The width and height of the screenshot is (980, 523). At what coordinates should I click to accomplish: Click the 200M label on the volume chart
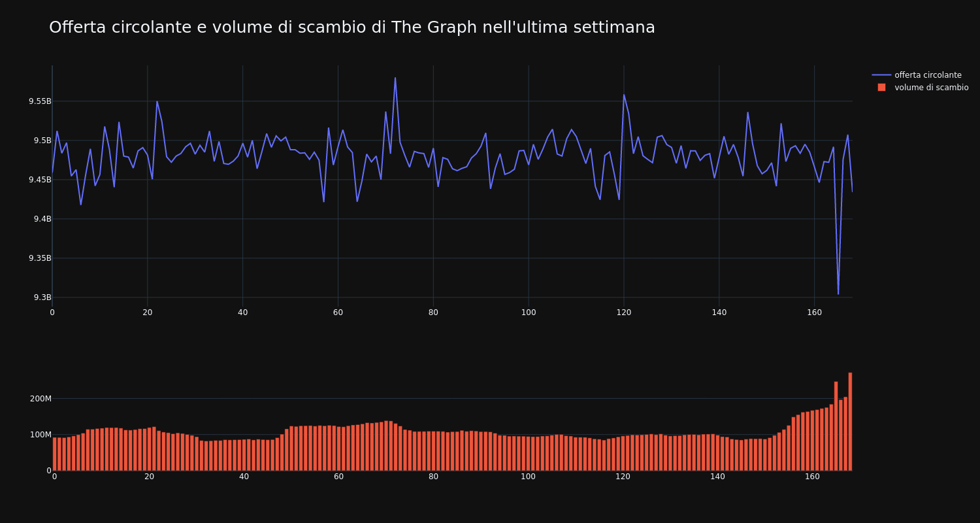click(41, 399)
